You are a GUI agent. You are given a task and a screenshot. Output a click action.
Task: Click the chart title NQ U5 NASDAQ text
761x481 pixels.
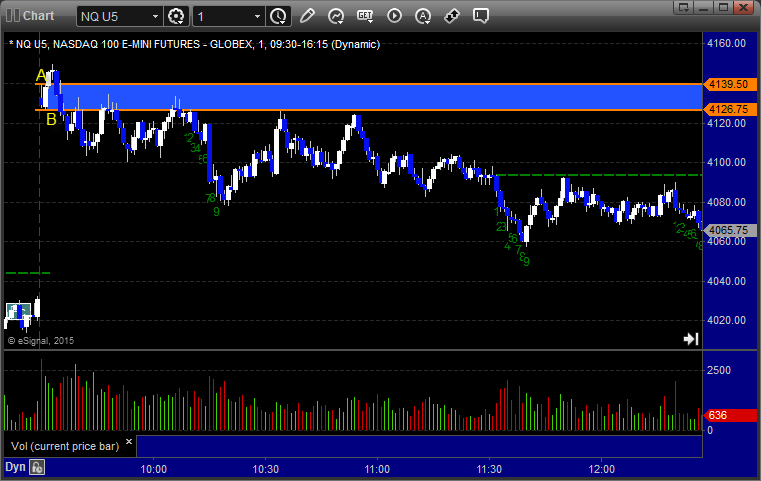coord(194,44)
